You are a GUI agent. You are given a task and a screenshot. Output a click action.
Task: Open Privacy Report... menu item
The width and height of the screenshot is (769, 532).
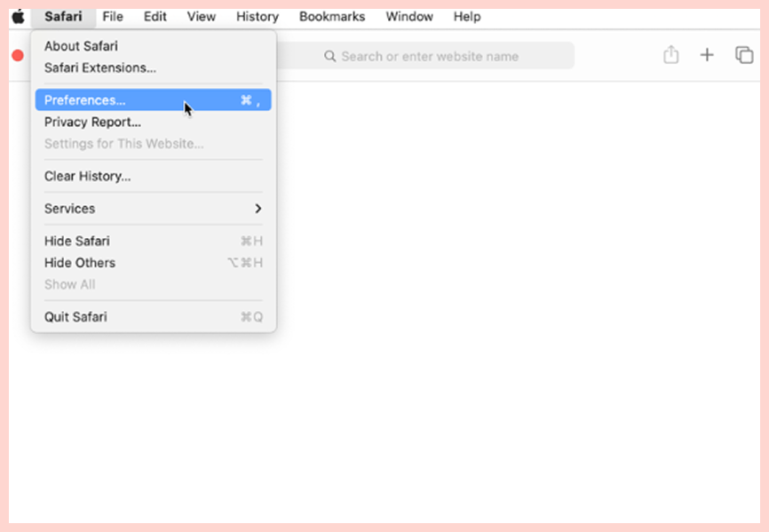(92, 122)
